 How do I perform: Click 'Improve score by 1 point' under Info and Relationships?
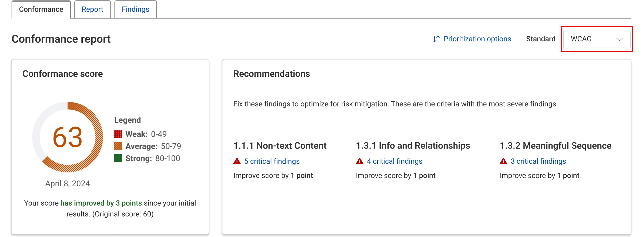396,175
